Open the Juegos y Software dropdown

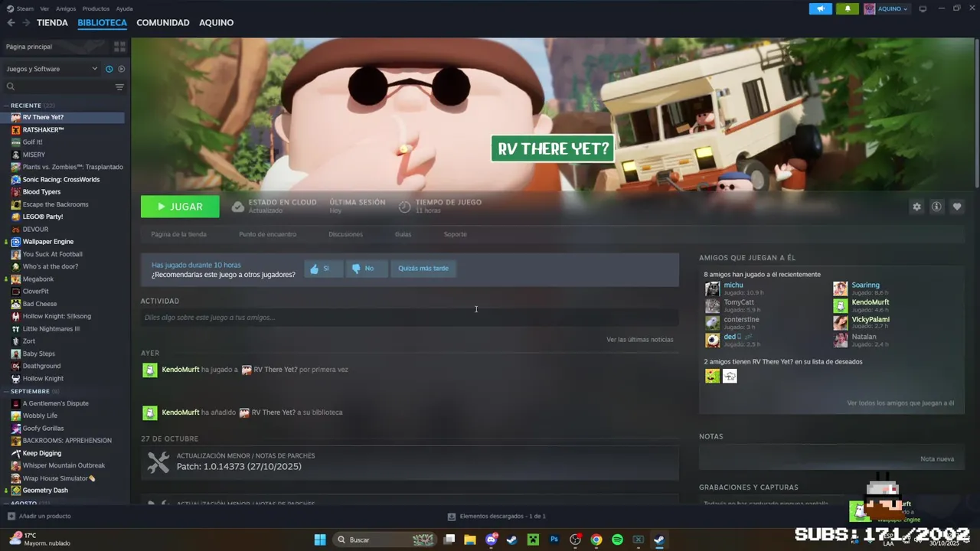point(52,69)
